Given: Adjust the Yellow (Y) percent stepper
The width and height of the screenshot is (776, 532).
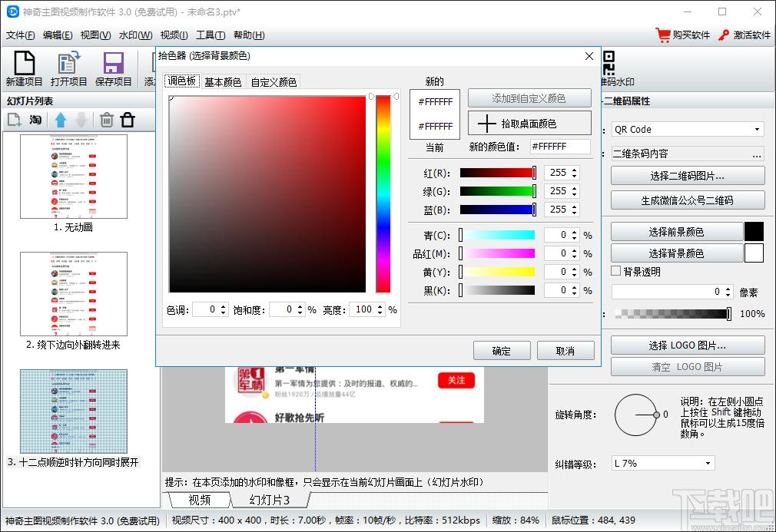Looking at the screenshot, I should coord(574,272).
